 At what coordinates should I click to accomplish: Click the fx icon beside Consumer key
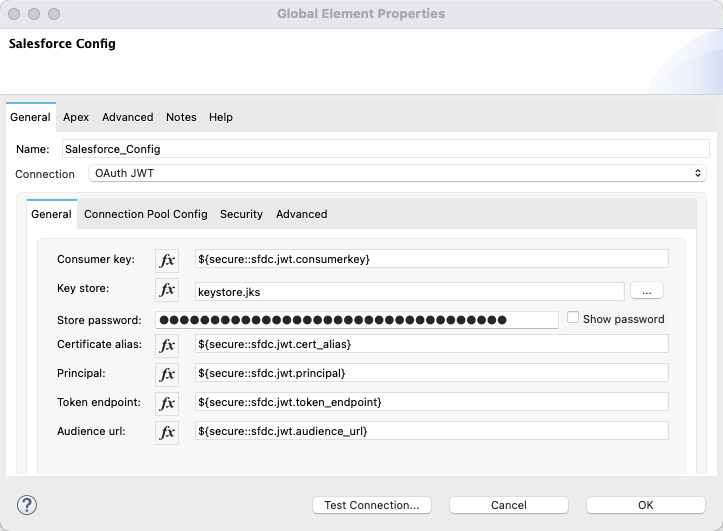(x=167, y=260)
